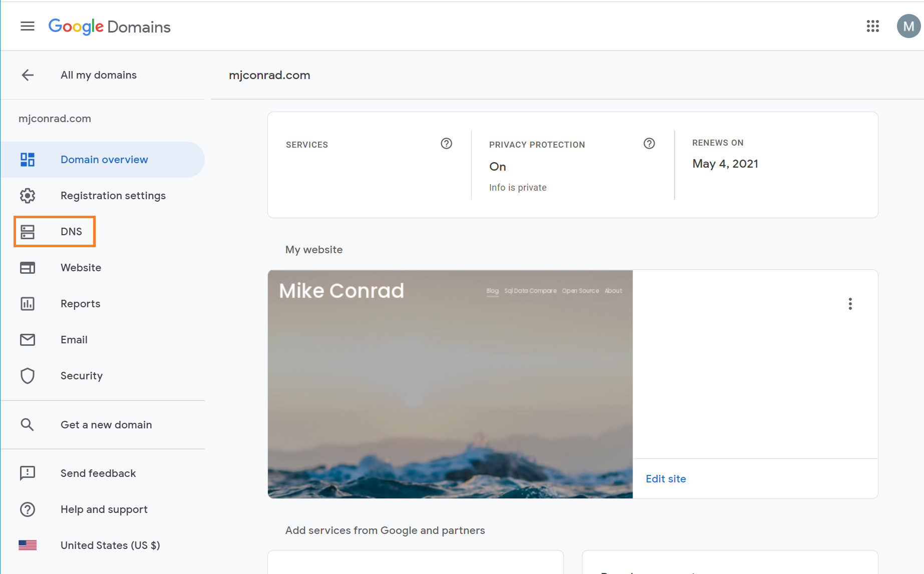The width and height of the screenshot is (924, 574).
Task: Click the renewal date May 4, 2021
Action: [725, 164]
